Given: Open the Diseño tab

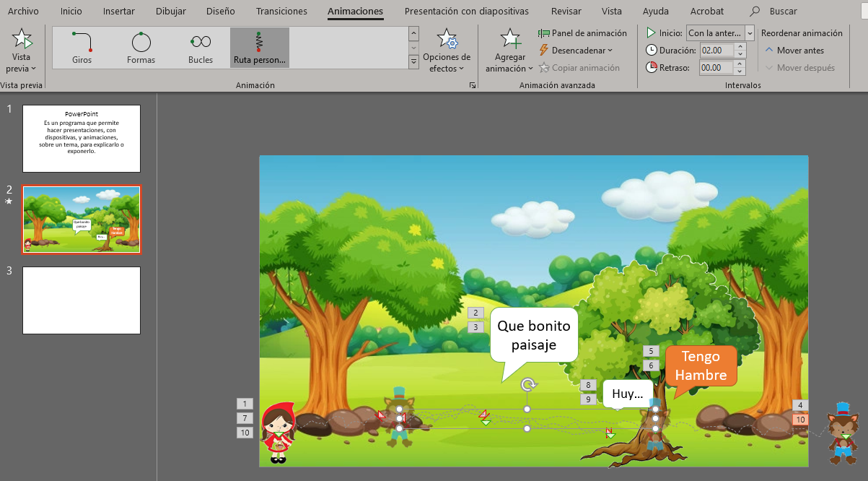Looking at the screenshot, I should tap(220, 12).
